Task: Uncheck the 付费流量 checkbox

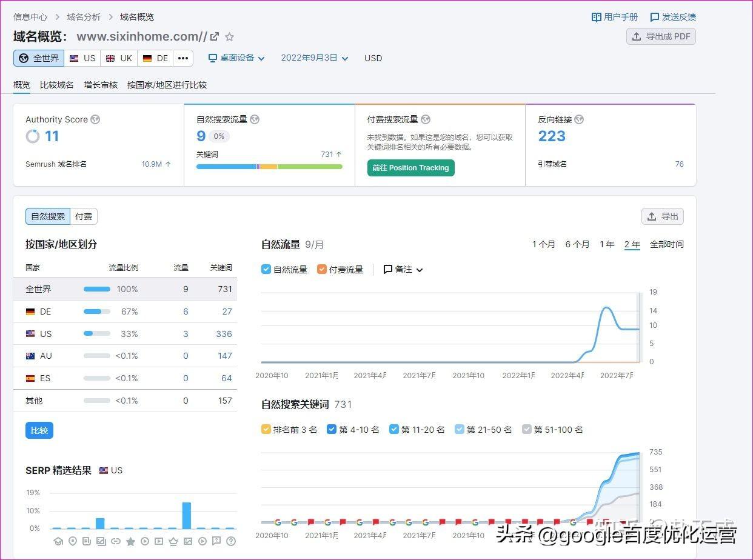Action: tap(322, 269)
